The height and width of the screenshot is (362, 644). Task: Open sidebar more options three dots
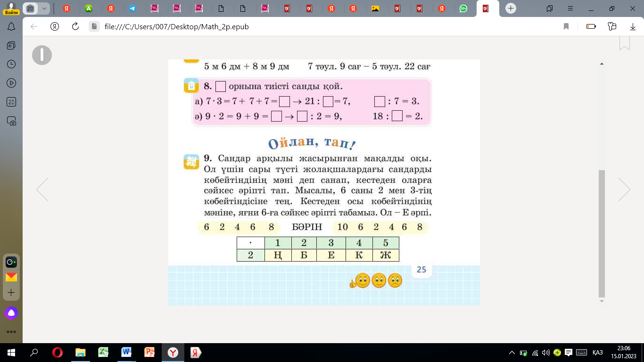pos(11,331)
